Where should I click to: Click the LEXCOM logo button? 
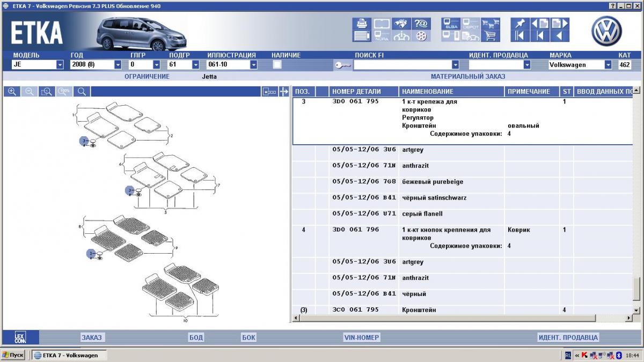click(x=20, y=337)
